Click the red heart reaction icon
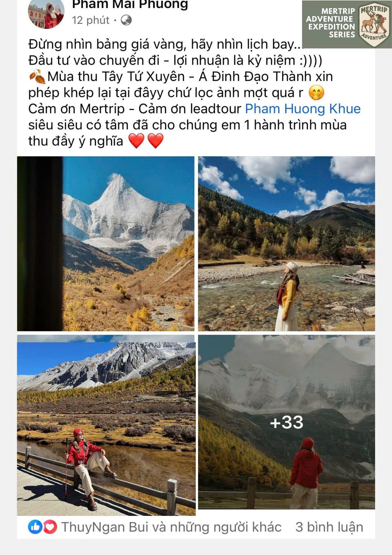392x555 pixels. [x=50, y=527]
